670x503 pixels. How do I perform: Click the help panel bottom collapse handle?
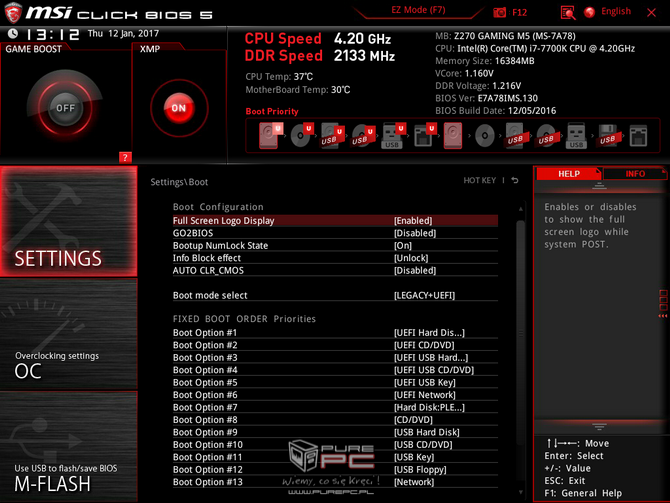(x=599, y=427)
